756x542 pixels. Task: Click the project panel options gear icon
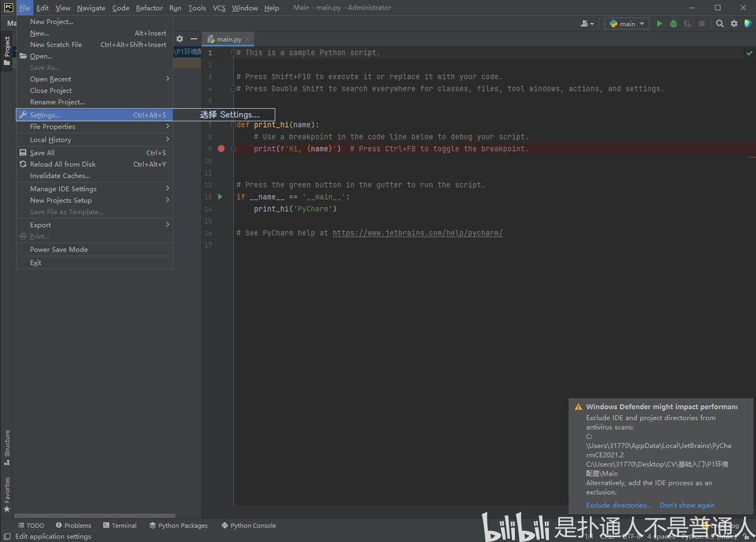(x=179, y=39)
